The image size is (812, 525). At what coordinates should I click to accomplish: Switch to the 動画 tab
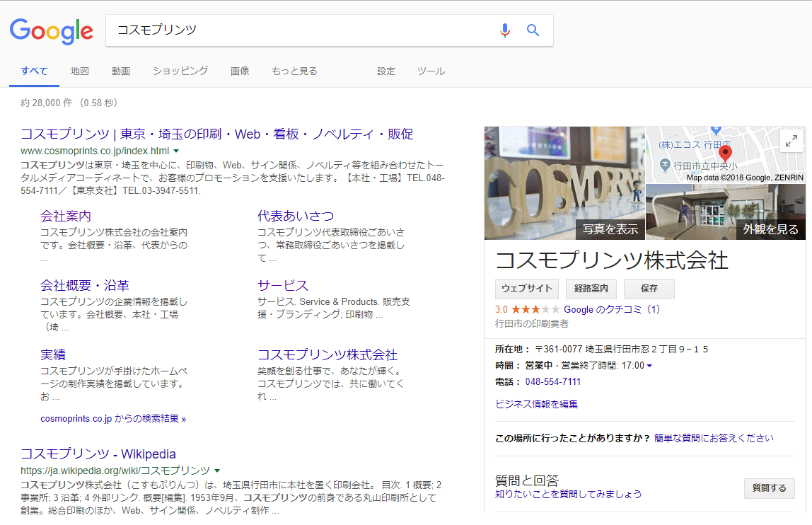121,71
